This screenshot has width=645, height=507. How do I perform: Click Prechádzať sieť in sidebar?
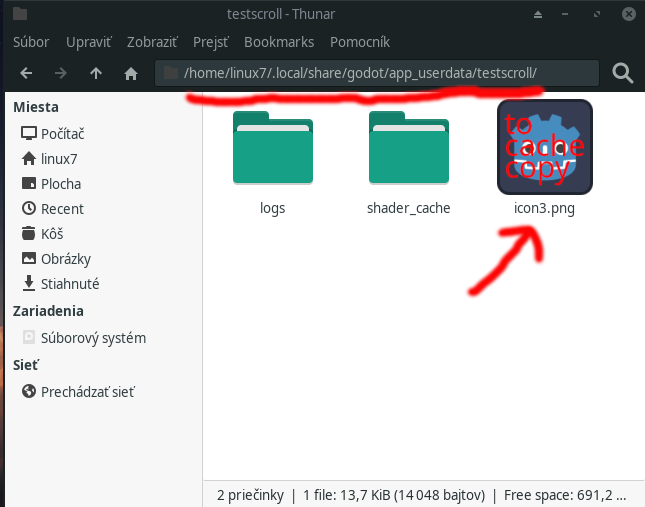coord(87,392)
